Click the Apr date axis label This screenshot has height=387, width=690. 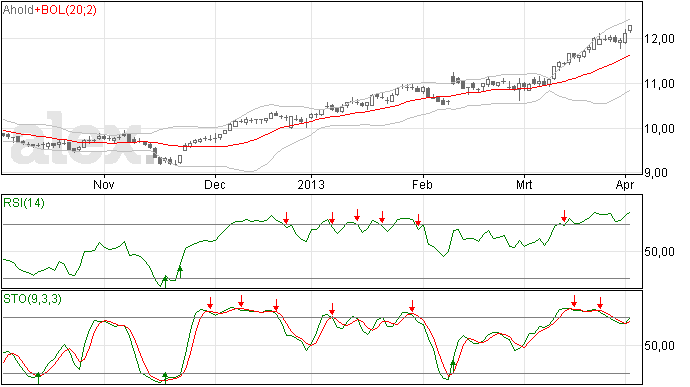[x=625, y=184]
